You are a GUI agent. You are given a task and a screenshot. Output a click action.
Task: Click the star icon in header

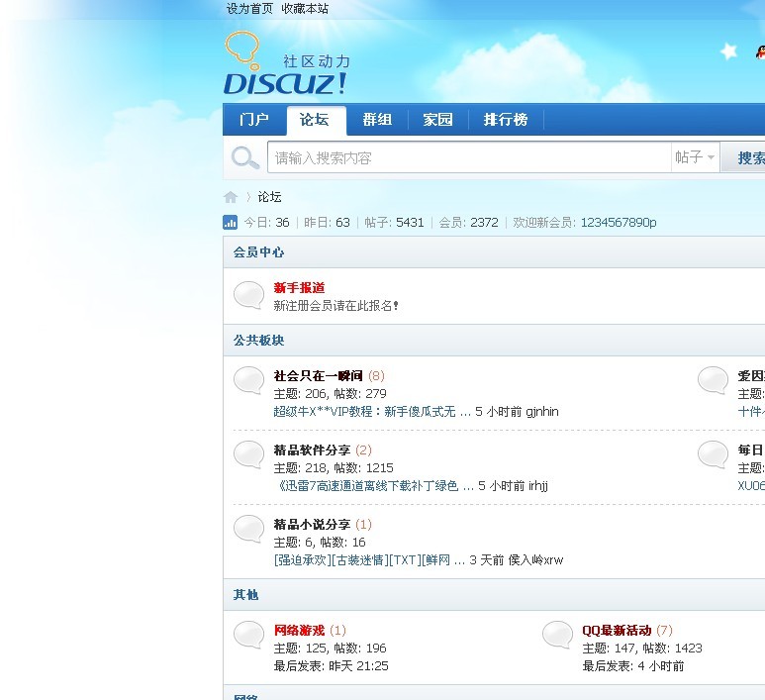(x=729, y=50)
